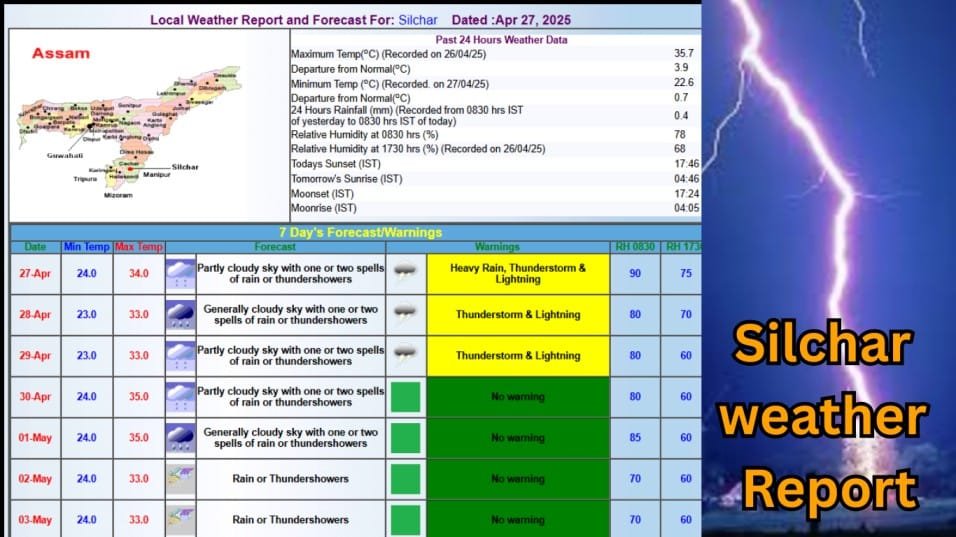Click Silchar label on the Assam map
Screen dimensions: 956x537
point(185,167)
